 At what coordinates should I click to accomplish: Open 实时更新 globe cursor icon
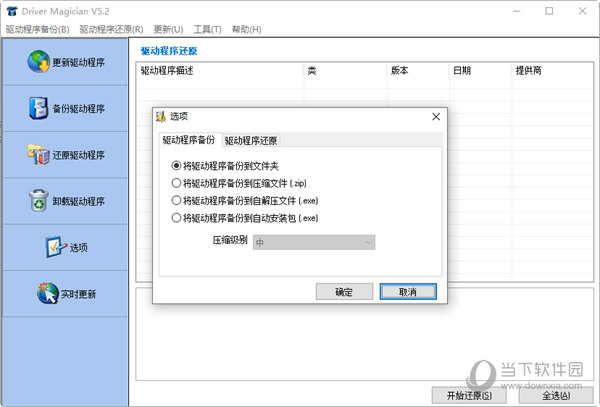[48, 293]
